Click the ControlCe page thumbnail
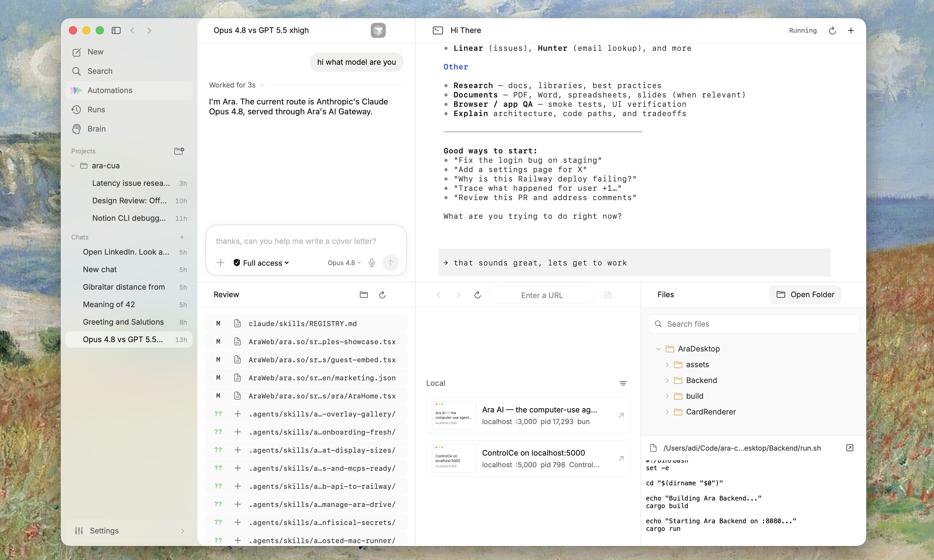Screen dimensions: 934x560 [454, 458]
